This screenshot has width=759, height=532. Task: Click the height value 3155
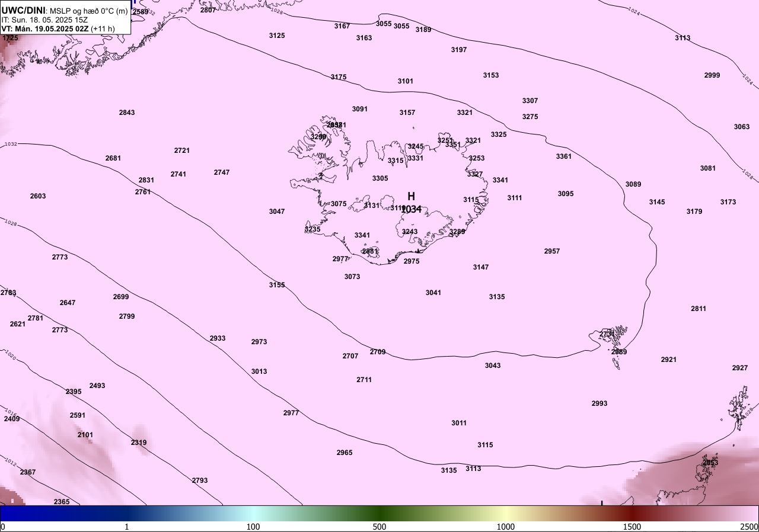(277, 285)
